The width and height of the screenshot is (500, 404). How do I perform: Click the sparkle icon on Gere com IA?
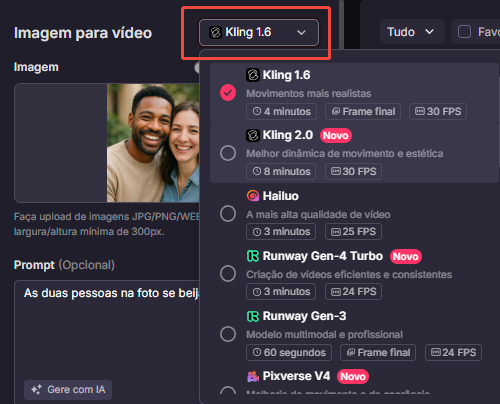(x=36, y=389)
